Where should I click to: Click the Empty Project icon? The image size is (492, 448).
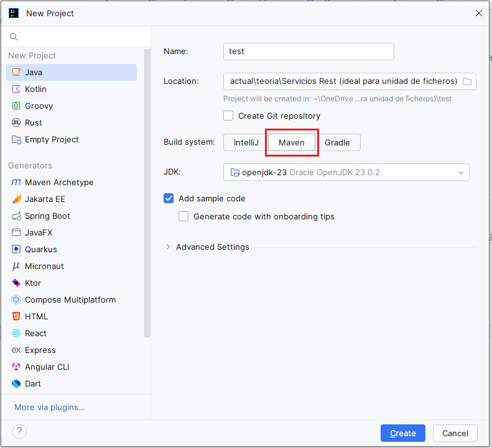(x=16, y=140)
